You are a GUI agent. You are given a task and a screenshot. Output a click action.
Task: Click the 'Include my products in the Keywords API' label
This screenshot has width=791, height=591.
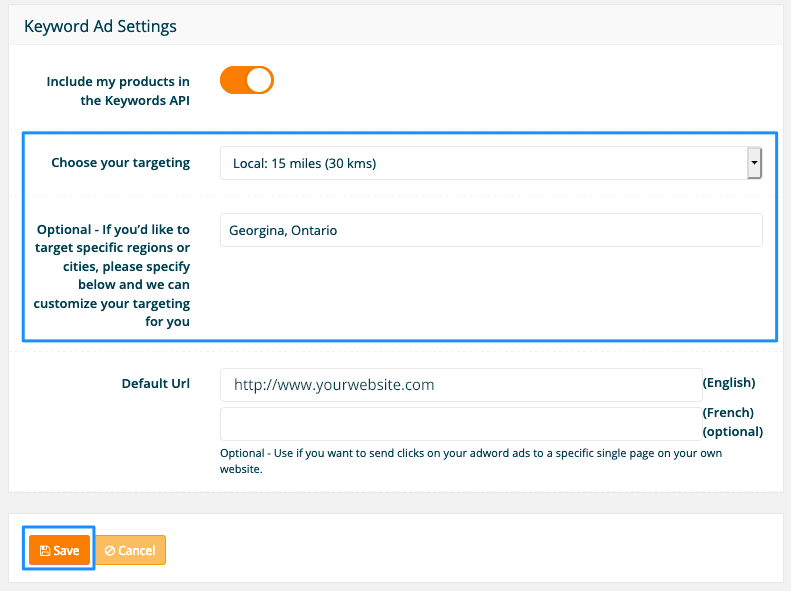coord(118,91)
